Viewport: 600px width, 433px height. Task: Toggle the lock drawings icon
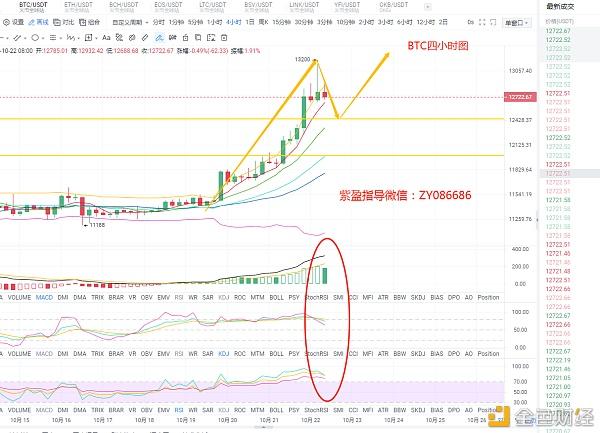point(186,37)
